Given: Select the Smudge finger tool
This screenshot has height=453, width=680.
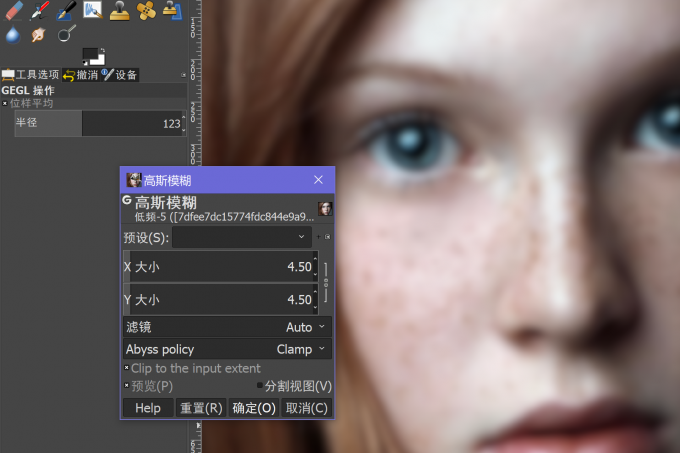Looking at the screenshot, I should (x=39, y=35).
